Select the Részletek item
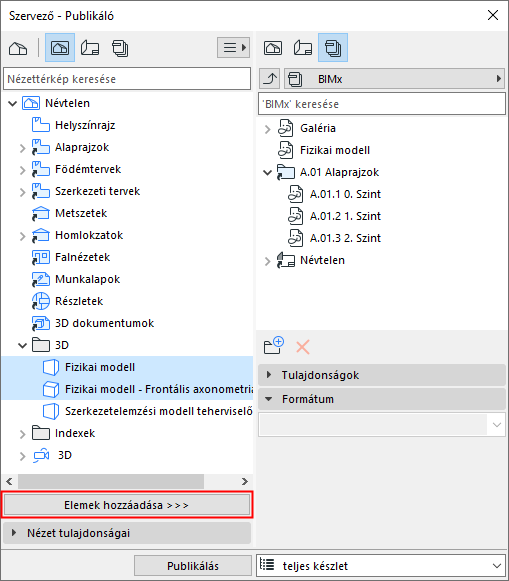 pos(79,301)
